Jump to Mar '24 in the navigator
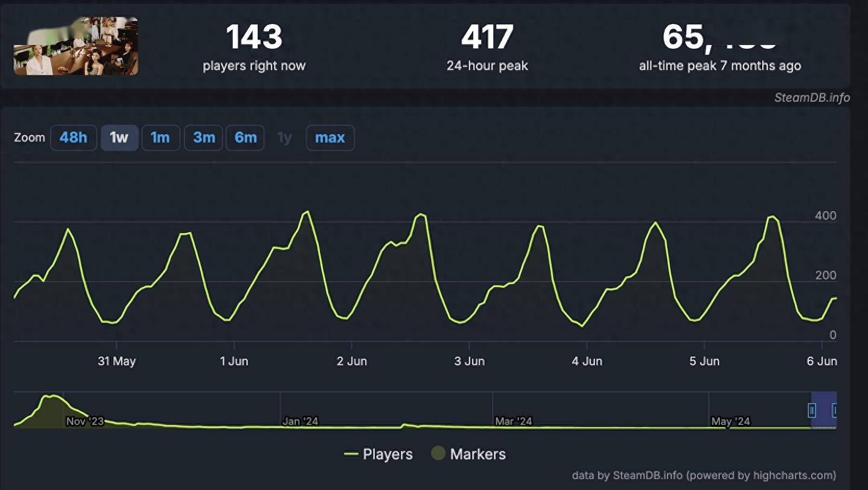 tap(513, 421)
